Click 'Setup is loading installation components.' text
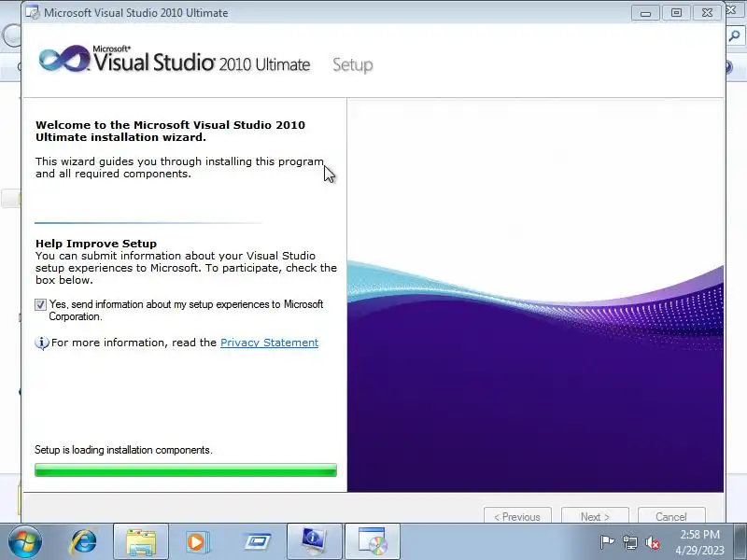The image size is (747, 560). 123,450
